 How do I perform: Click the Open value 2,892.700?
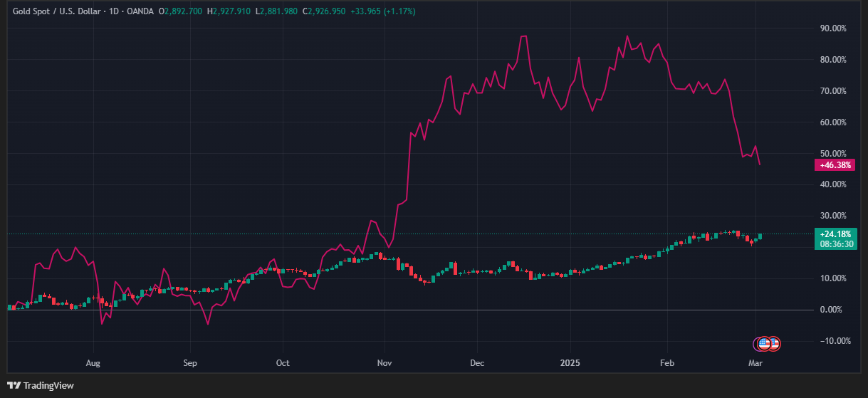pos(184,11)
